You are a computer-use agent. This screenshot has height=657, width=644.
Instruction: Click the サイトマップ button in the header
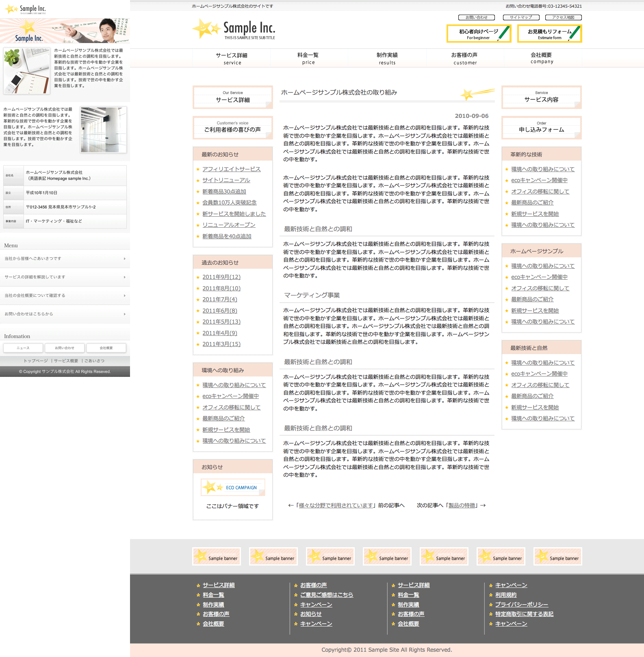(521, 17)
